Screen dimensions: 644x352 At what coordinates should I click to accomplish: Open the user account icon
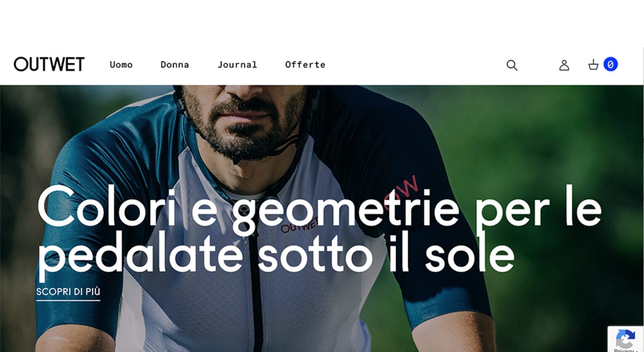click(564, 65)
